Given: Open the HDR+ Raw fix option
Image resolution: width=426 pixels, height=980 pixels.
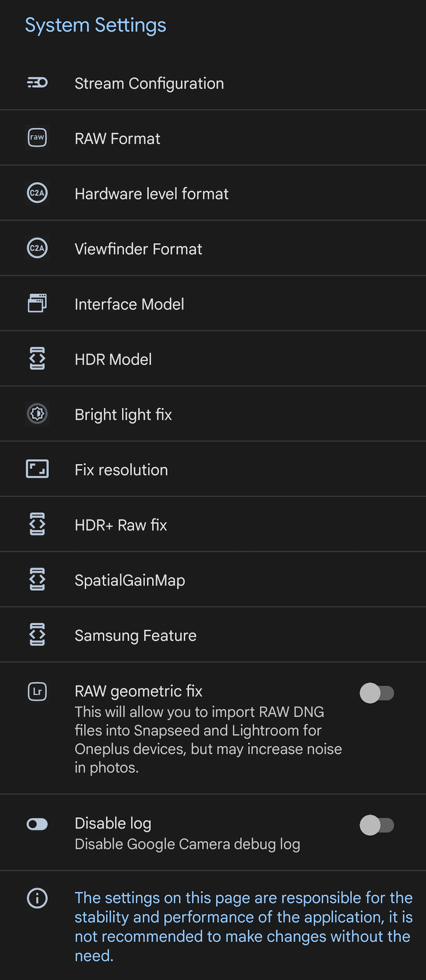Looking at the screenshot, I should pos(213,524).
